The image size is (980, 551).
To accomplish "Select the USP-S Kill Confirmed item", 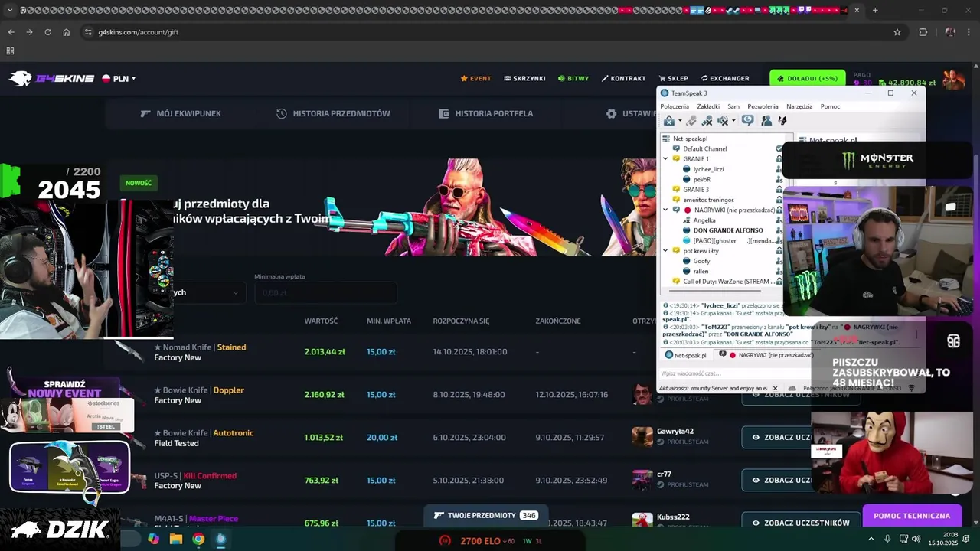I will (194, 481).
